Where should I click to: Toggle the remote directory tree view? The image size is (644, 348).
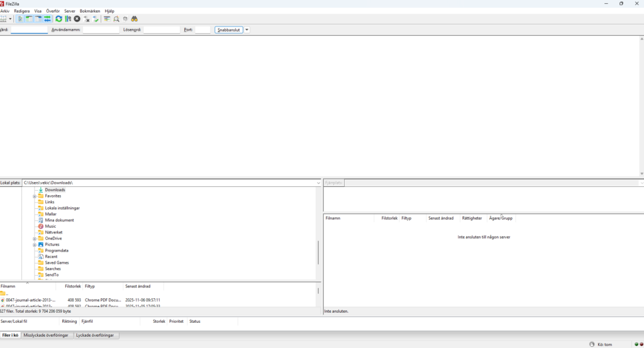point(38,19)
